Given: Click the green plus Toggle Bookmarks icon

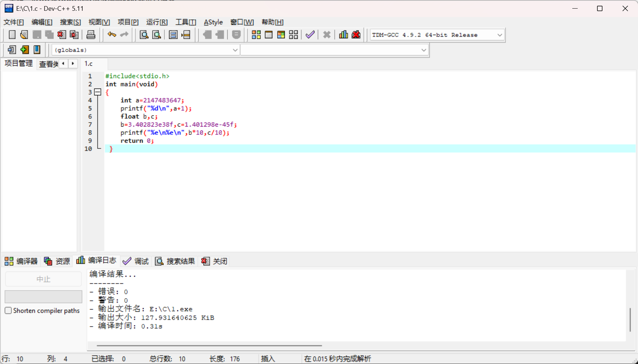Looking at the screenshot, I should pos(24,49).
